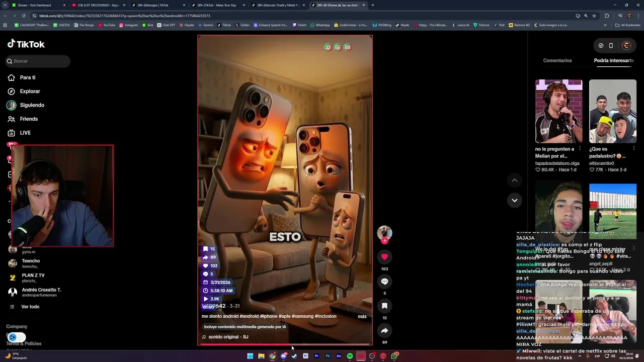Bookmark this page with star icon
The width and height of the screenshot is (644, 362).
594,16
